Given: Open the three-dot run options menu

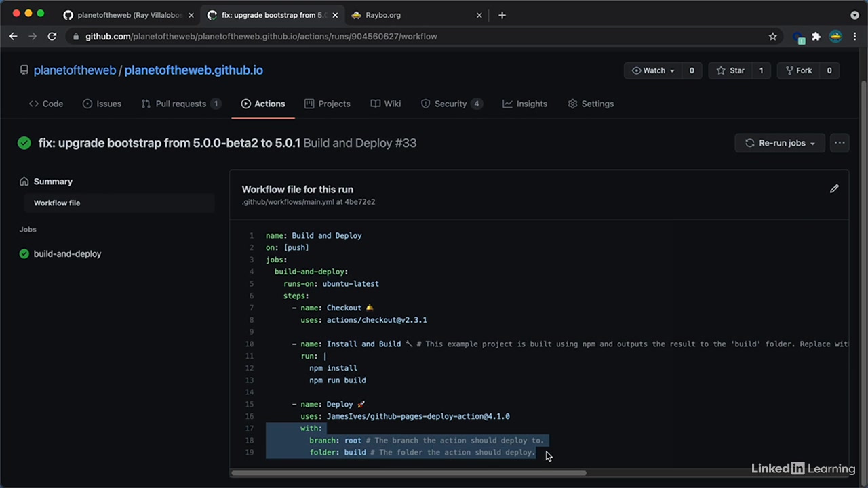Looking at the screenshot, I should pyautogui.click(x=840, y=143).
